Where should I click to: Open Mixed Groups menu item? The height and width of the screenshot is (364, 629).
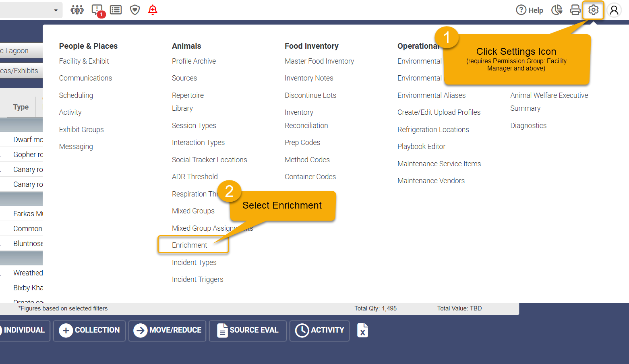click(193, 211)
